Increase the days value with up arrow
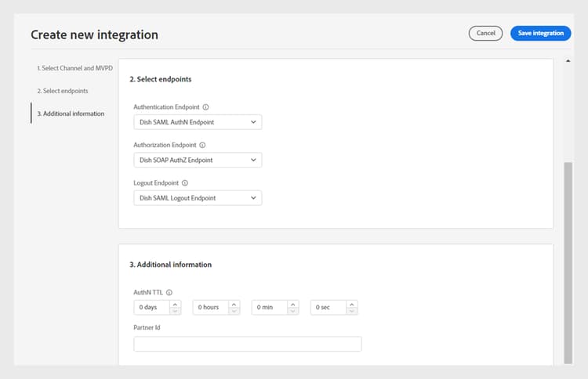Image resolution: width=588 pixels, height=379 pixels. tap(176, 304)
